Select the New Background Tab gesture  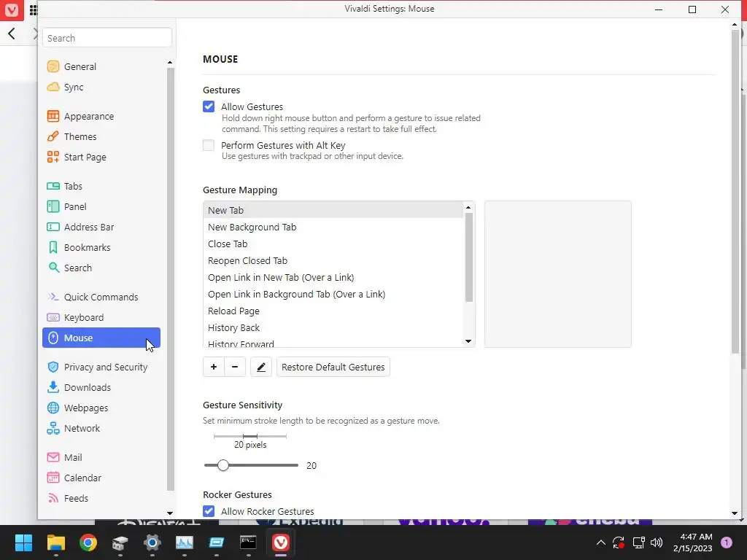click(x=333, y=227)
